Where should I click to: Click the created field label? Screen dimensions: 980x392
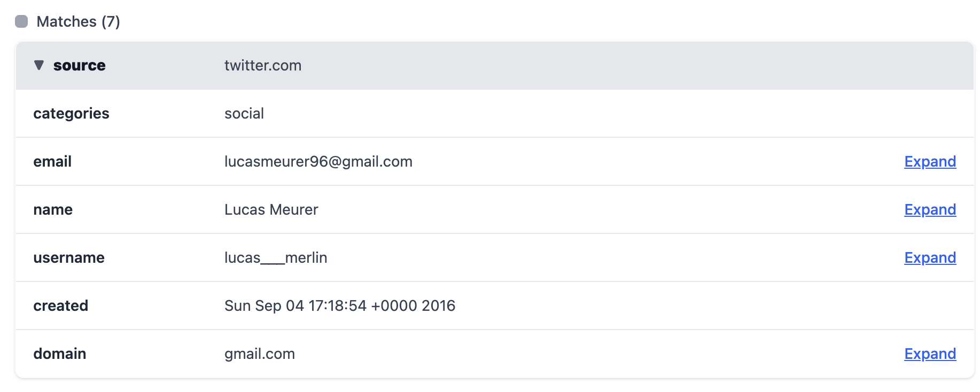[x=61, y=305]
